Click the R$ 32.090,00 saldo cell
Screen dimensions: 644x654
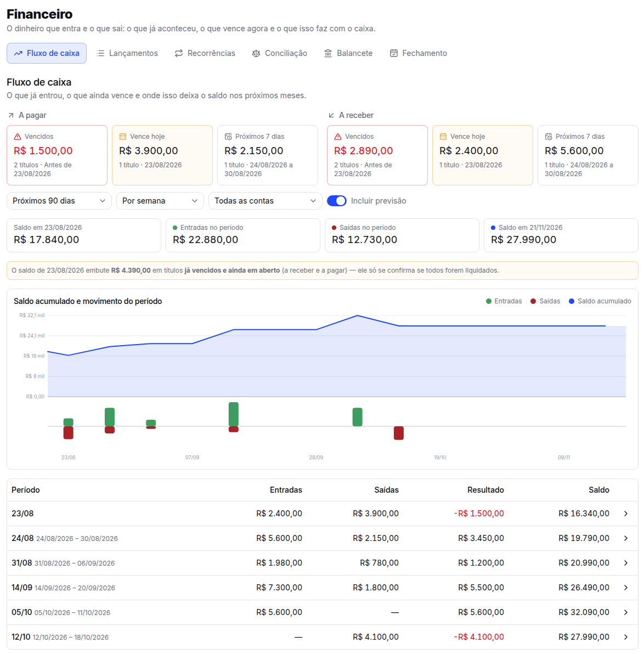pyautogui.click(x=584, y=612)
